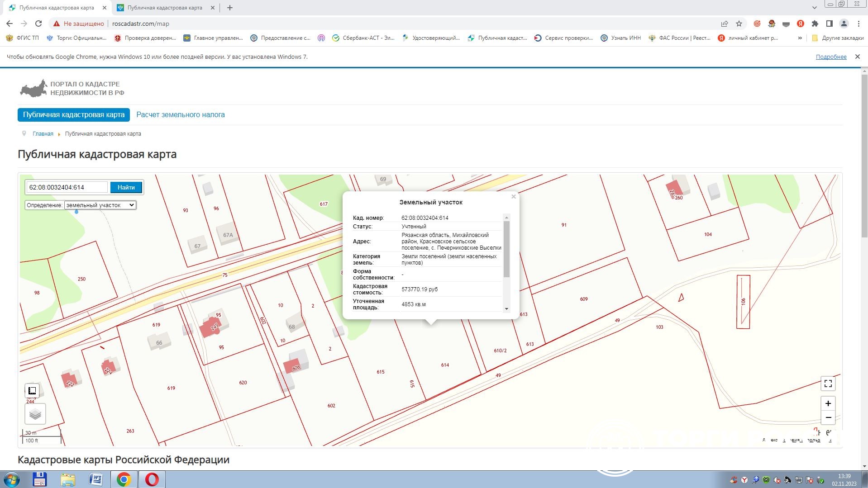868x488 pixels.
Task: Click popup scrollbar up arrow
Action: 506,218
